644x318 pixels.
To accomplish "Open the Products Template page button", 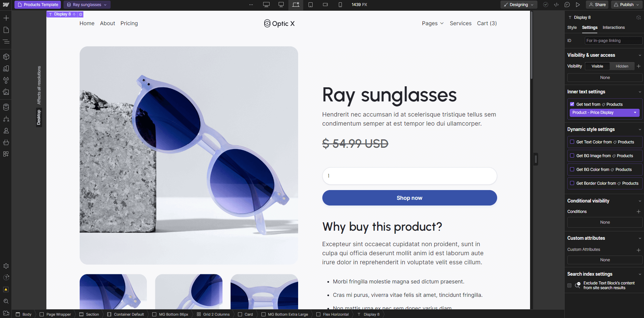I will [x=38, y=5].
